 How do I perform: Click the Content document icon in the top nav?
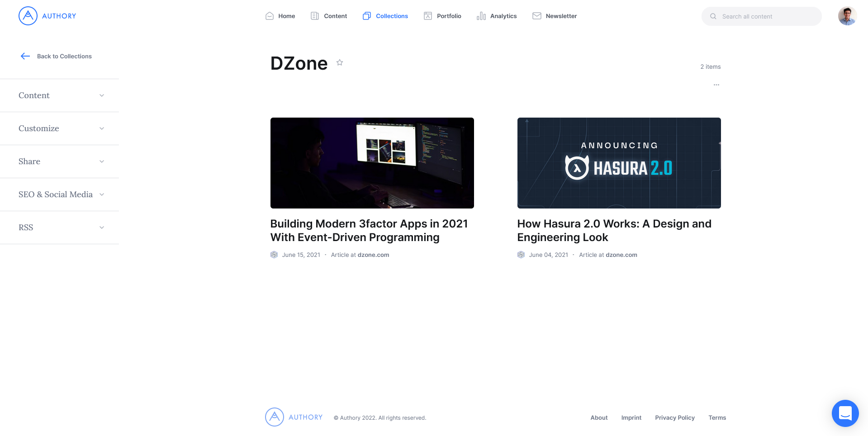(x=315, y=16)
